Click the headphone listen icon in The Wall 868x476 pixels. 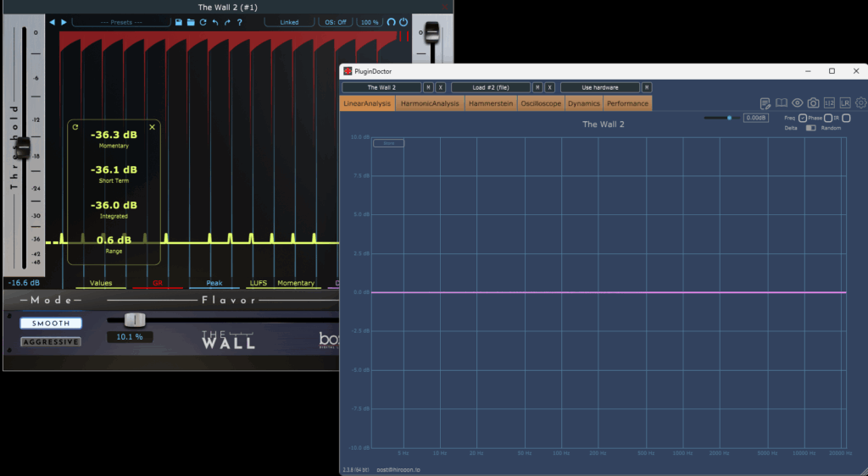click(392, 22)
